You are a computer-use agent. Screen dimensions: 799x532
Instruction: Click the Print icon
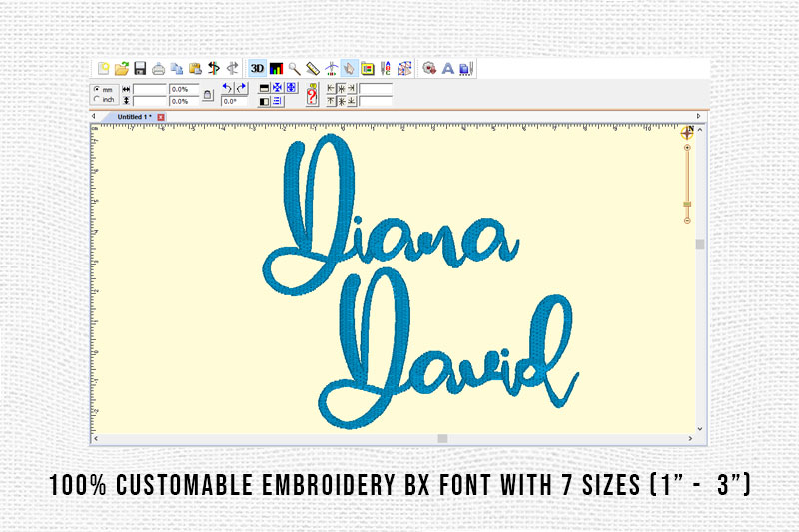159,68
